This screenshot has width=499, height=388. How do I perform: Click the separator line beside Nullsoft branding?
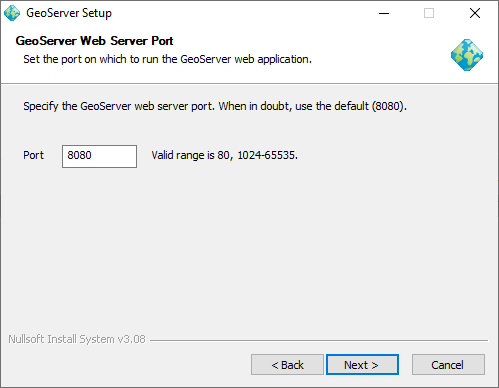(319, 340)
